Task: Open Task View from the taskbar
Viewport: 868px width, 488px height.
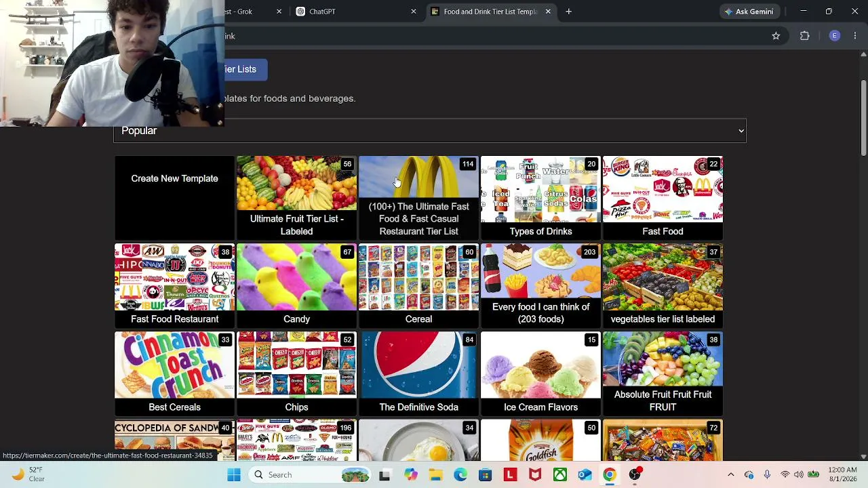Action: [384, 475]
